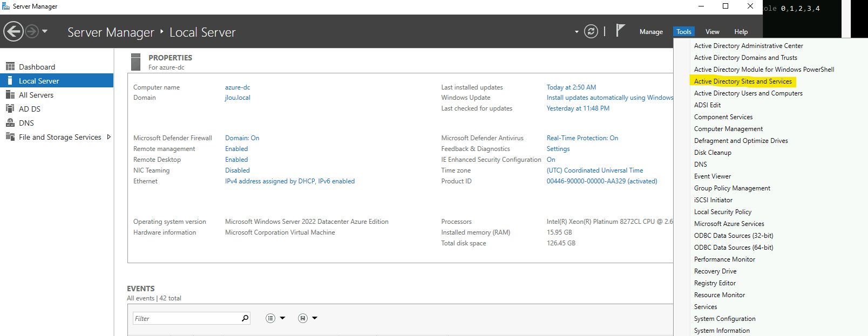Open the Tools menu

point(684,32)
